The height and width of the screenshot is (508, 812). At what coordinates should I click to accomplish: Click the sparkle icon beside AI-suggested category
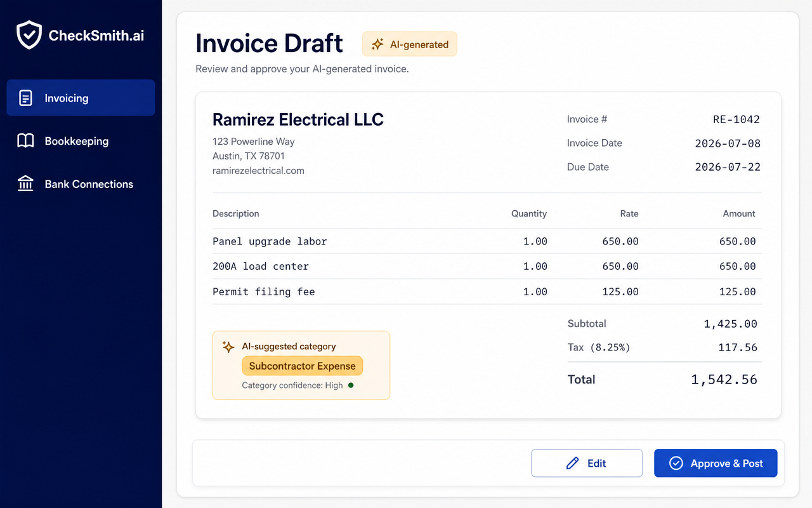coord(228,347)
